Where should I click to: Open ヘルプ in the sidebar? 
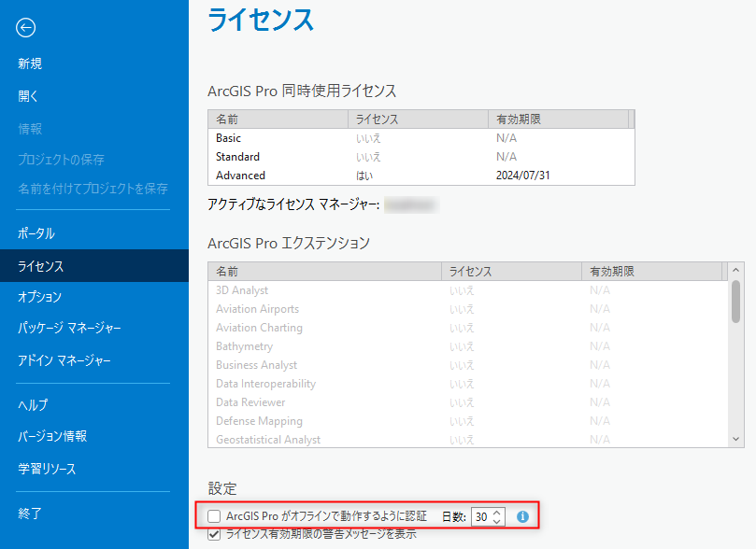coord(33,405)
